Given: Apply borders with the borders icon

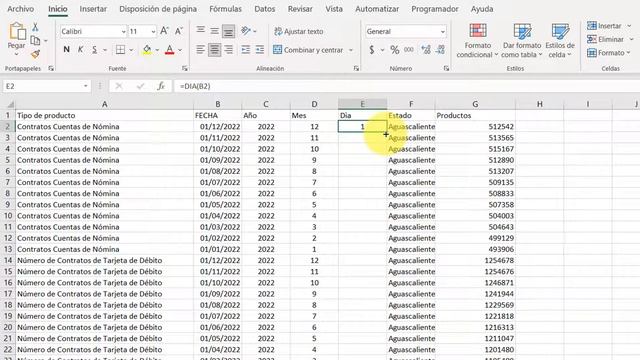Looking at the screenshot, I should [120, 50].
